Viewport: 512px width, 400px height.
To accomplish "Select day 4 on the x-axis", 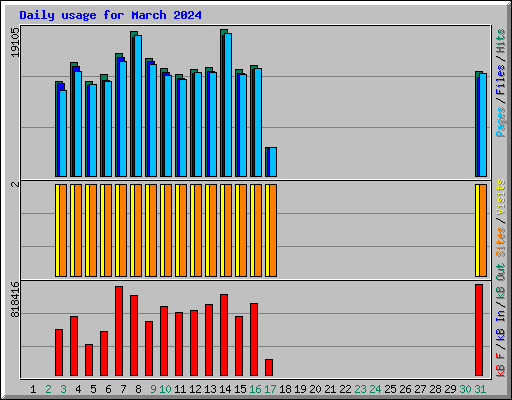I will tap(78, 389).
